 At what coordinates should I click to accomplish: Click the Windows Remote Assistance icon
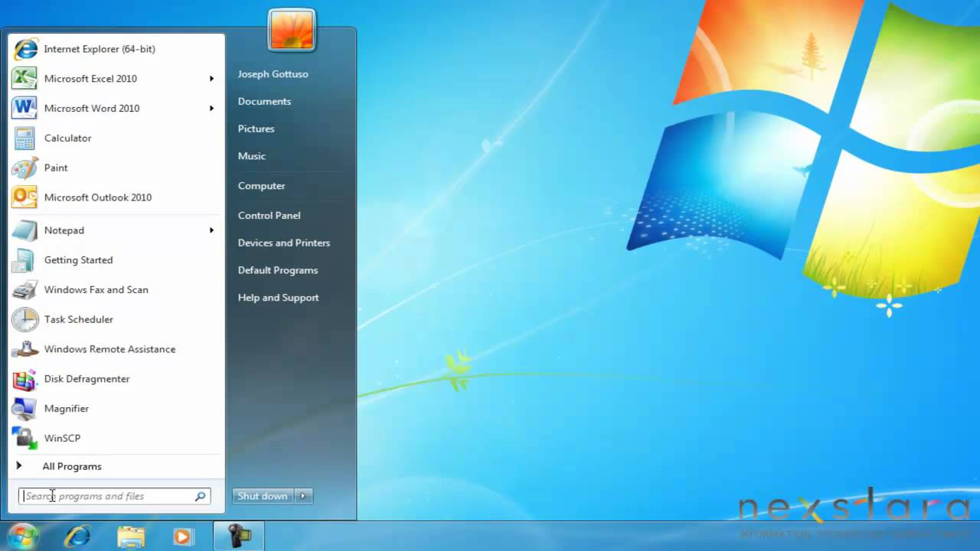click(x=24, y=349)
